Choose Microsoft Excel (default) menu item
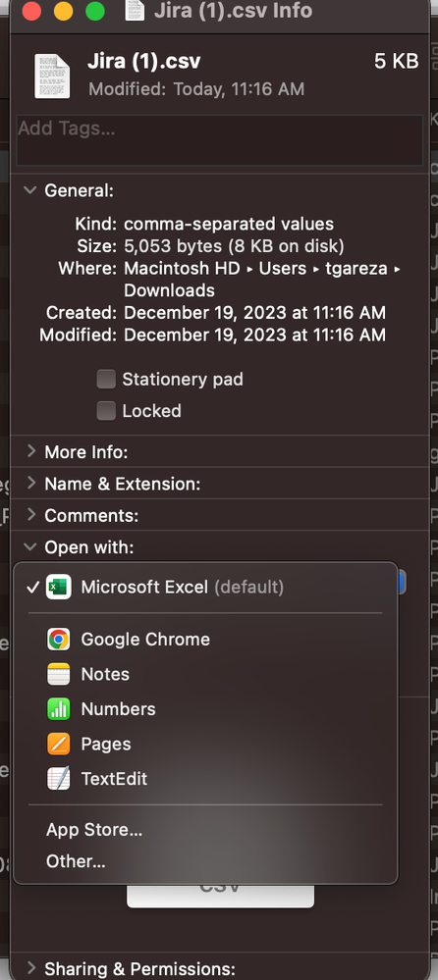 (x=205, y=587)
